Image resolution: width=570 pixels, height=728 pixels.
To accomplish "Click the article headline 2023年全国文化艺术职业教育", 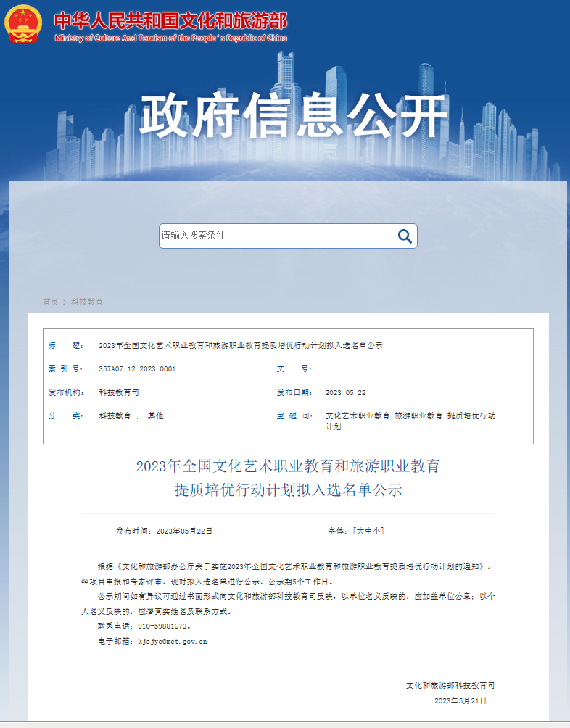I will click(x=288, y=466).
